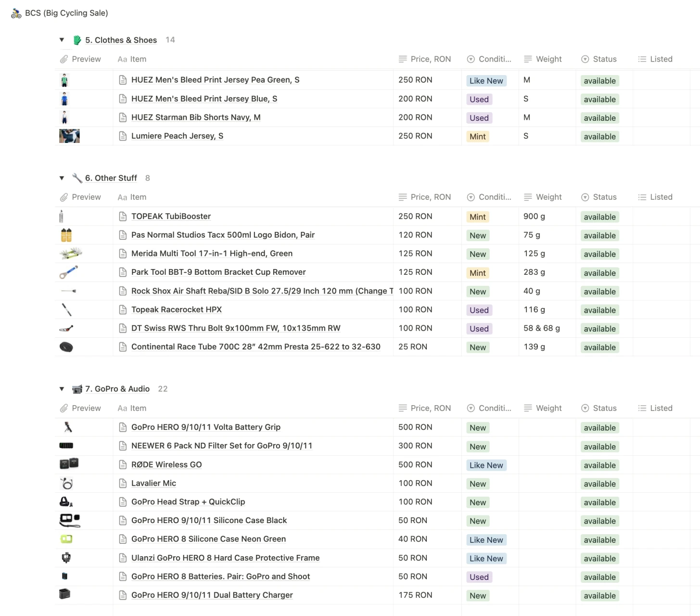Click the page icon beside Continental Race Tube

tap(123, 347)
